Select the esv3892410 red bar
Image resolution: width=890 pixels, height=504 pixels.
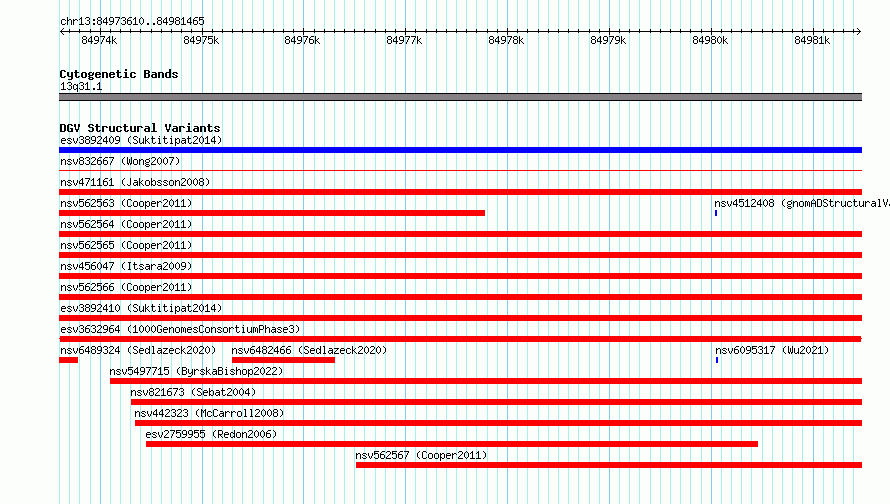460,318
